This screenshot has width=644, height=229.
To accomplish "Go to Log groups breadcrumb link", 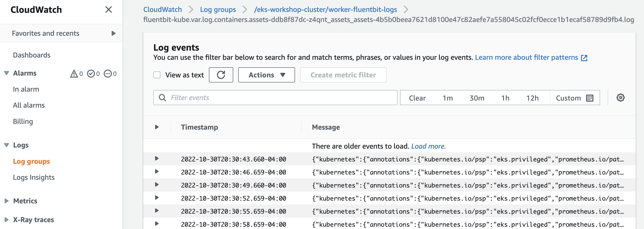I will coord(218,10).
